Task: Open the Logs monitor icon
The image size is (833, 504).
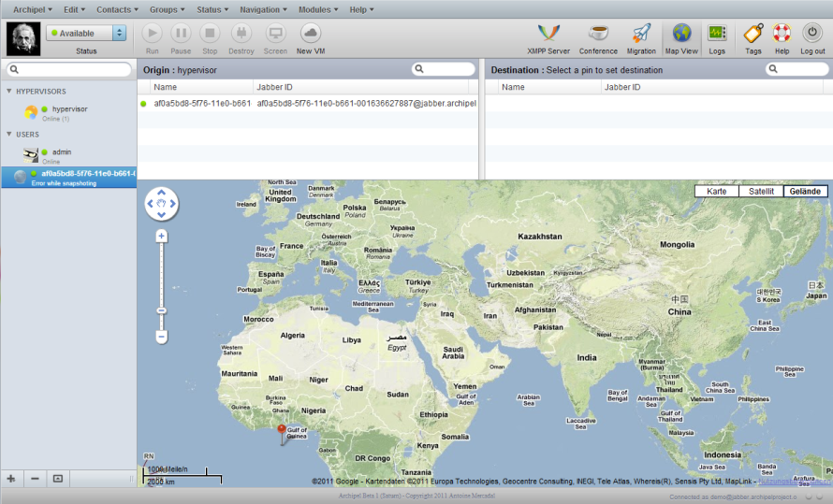Action: [x=717, y=34]
